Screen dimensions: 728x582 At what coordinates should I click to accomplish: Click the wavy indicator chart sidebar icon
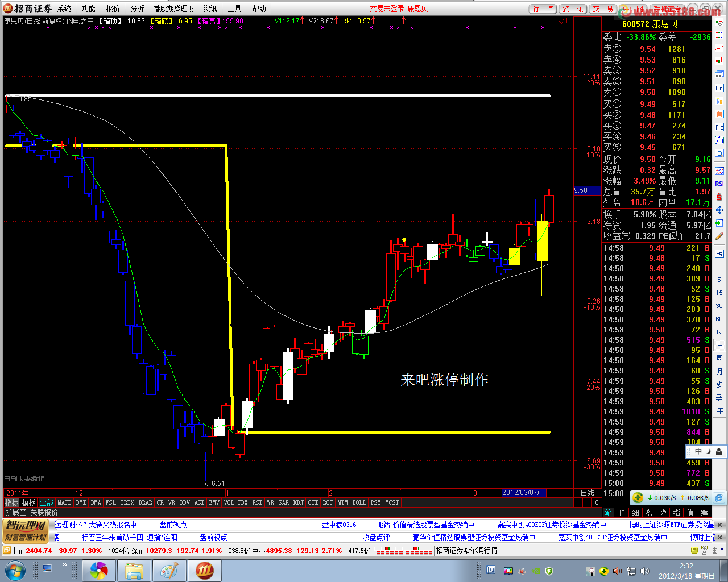coord(719,171)
